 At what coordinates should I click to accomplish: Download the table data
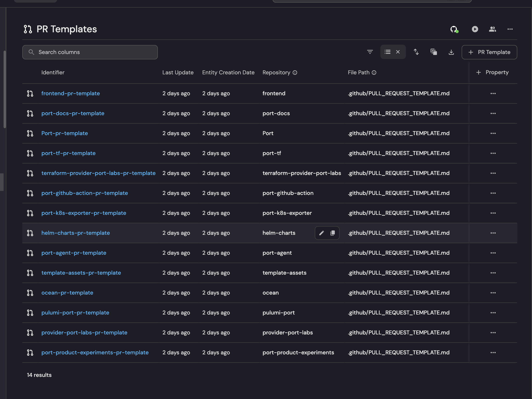[x=451, y=52]
